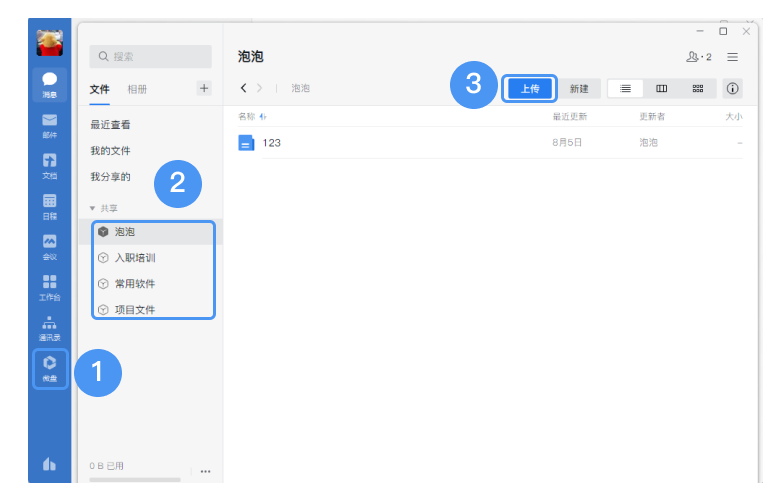This screenshot has height=494, width=768.
Task: Switch to the 相册 album tab
Action: 137,89
